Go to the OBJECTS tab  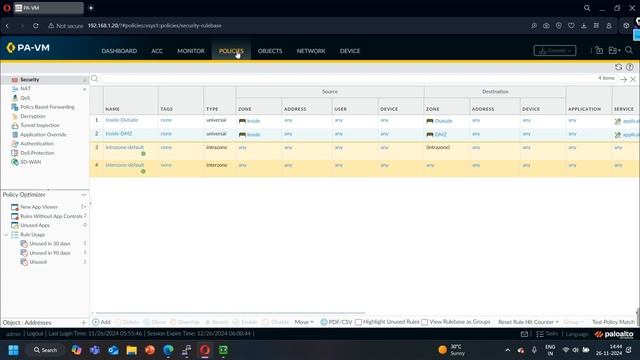(270, 51)
